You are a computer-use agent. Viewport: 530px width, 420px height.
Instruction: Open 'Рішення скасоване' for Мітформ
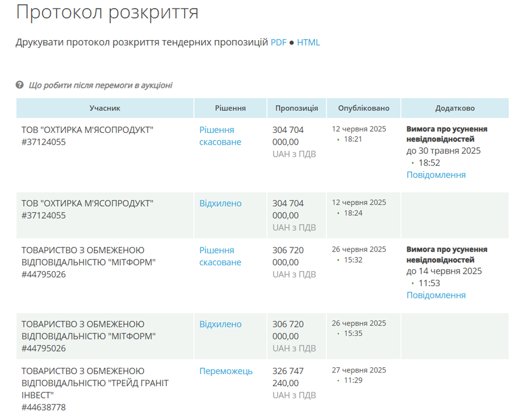[220, 256]
